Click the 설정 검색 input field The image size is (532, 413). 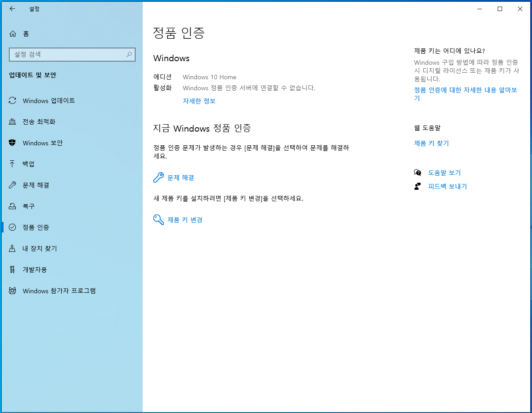coord(72,55)
